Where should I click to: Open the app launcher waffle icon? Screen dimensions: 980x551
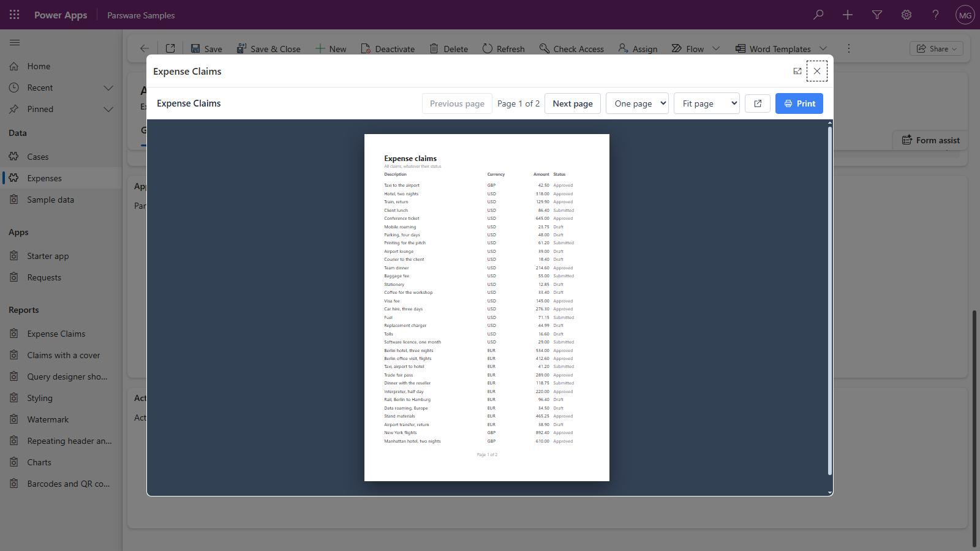tap(15, 15)
